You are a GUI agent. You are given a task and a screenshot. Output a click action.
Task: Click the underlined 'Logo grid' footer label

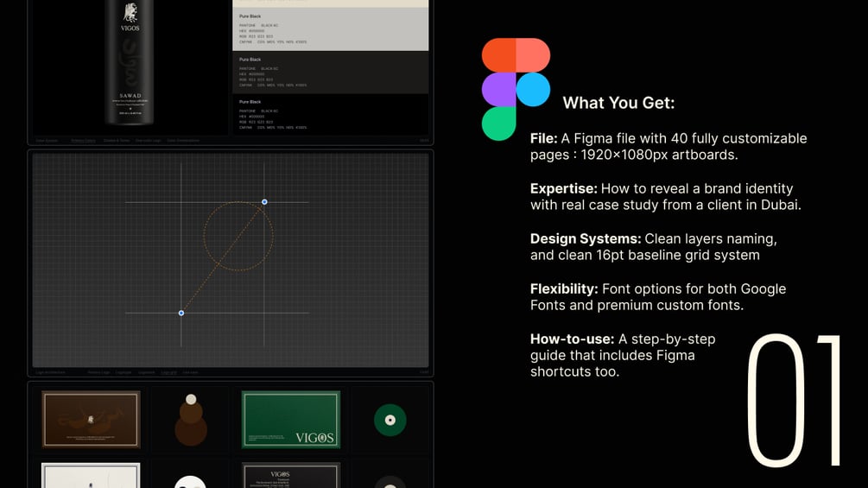click(168, 372)
